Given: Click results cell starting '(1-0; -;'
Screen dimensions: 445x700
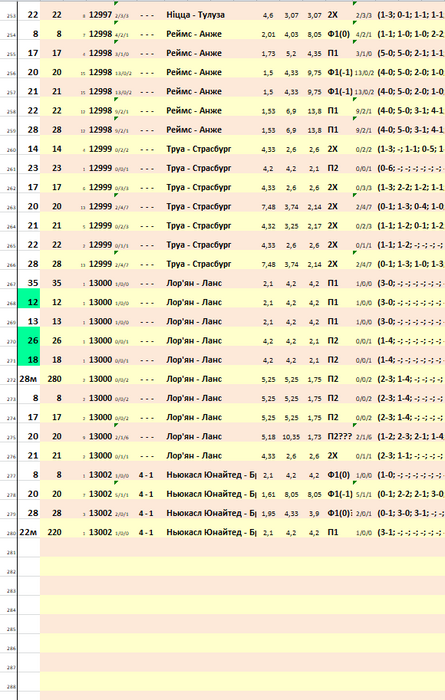Looking at the screenshot, I should click(411, 475).
